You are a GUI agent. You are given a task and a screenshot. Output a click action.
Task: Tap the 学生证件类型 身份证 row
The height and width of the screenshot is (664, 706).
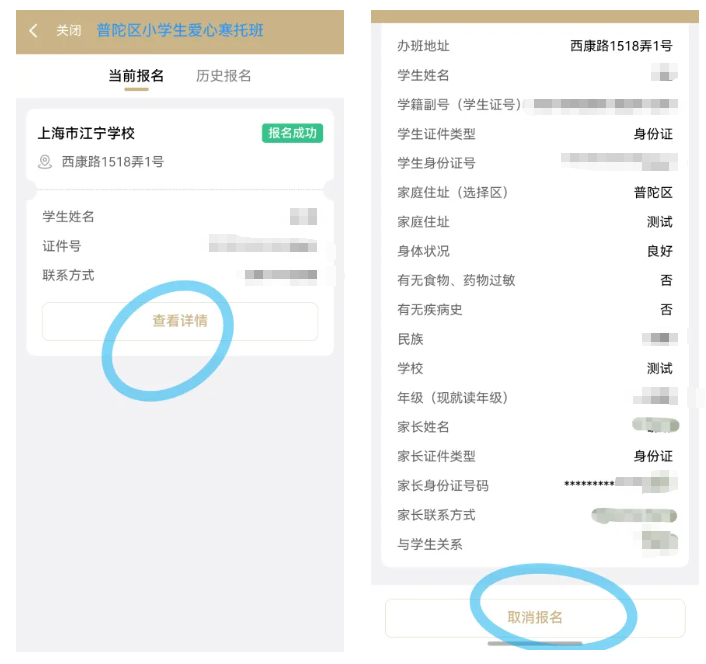535,134
